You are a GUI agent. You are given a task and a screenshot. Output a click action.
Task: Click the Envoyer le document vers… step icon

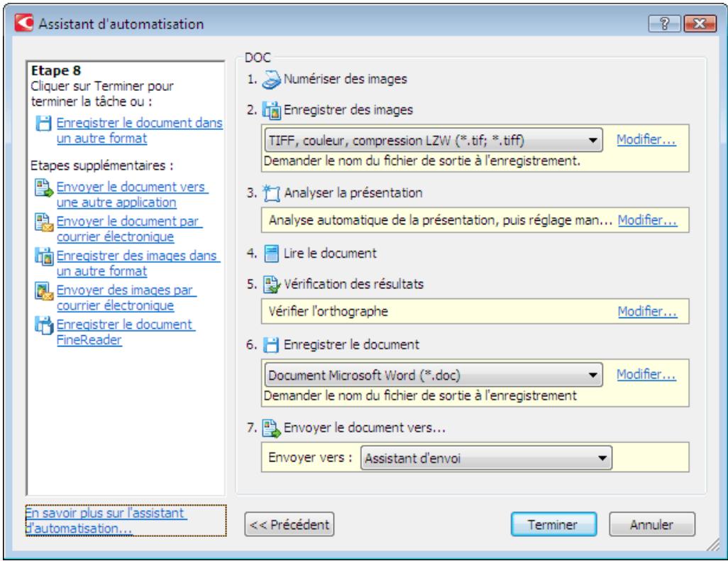pos(272,427)
